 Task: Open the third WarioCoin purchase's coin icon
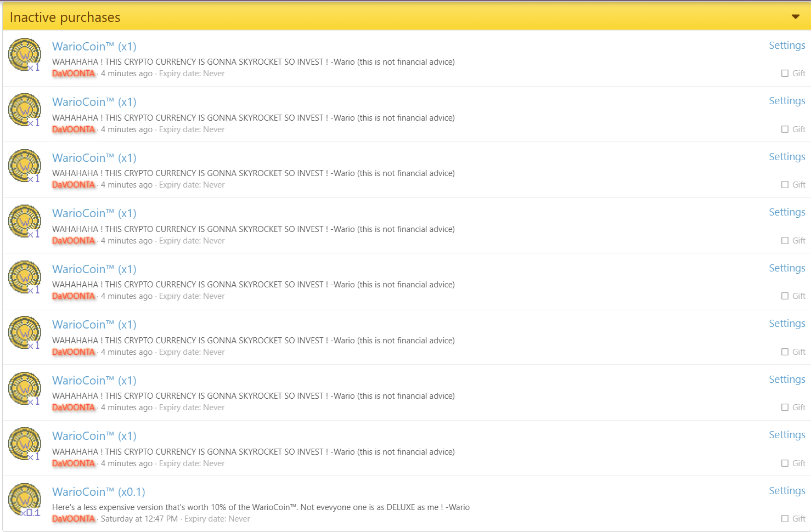25,166
